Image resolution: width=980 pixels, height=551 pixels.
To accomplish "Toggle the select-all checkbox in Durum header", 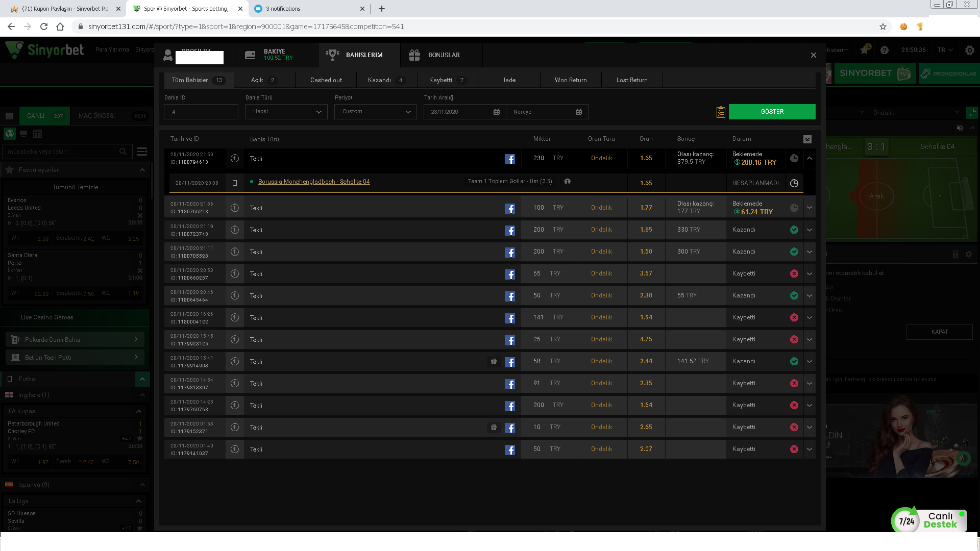I will 807,139.
